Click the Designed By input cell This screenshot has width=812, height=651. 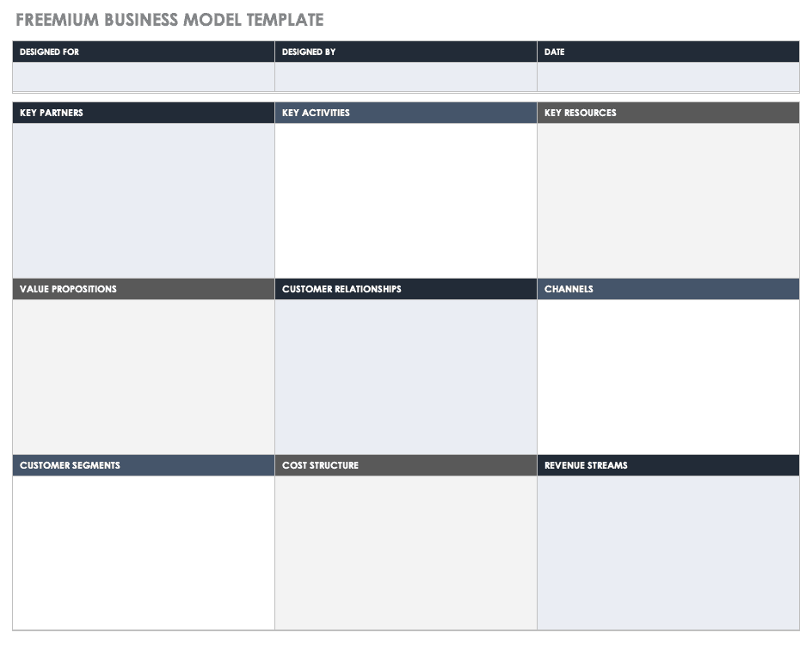click(x=406, y=77)
